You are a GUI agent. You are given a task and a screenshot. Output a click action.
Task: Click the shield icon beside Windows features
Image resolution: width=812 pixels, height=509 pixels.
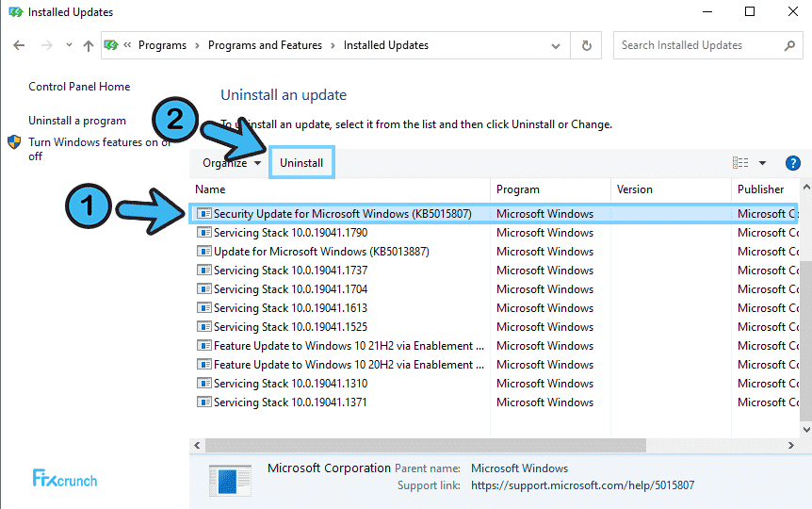pos(14,141)
